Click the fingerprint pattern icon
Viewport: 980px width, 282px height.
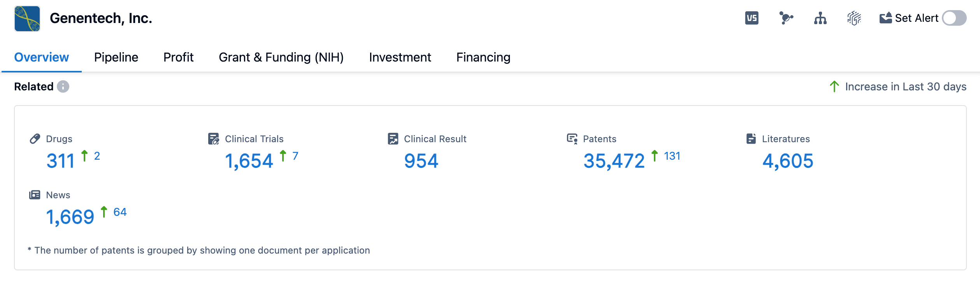[854, 18]
